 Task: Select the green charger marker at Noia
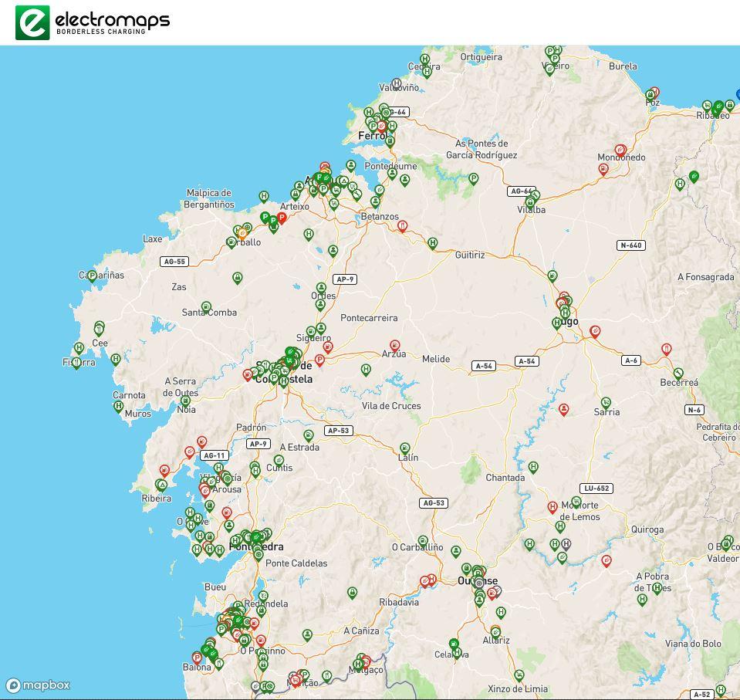pyautogui.click(x=185, y=401)
